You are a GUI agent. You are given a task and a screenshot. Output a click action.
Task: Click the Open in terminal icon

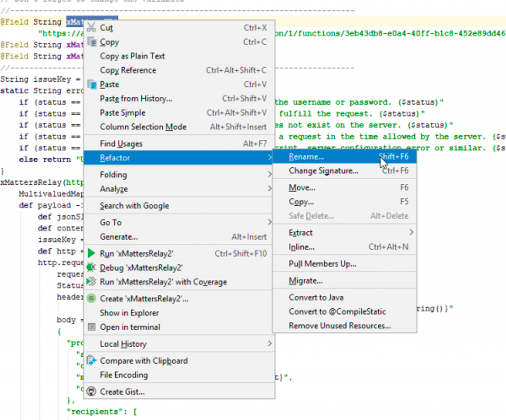click(x=91, y=327)
